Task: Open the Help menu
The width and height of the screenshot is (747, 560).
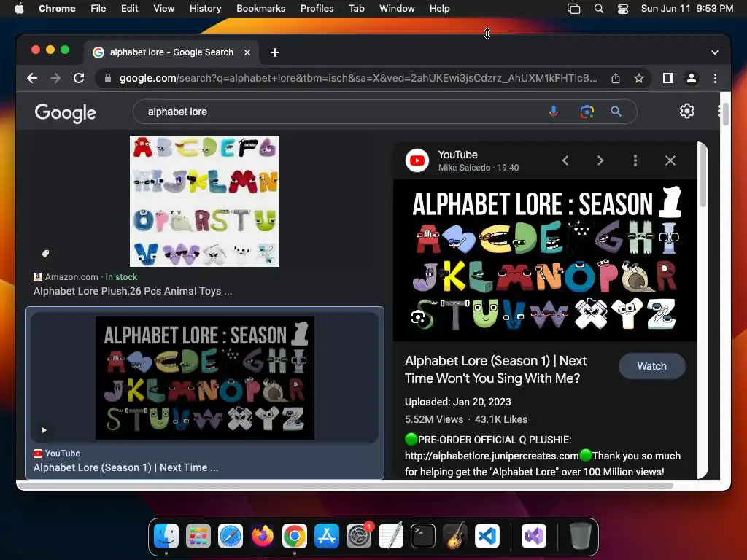Action: pos(439,8)
